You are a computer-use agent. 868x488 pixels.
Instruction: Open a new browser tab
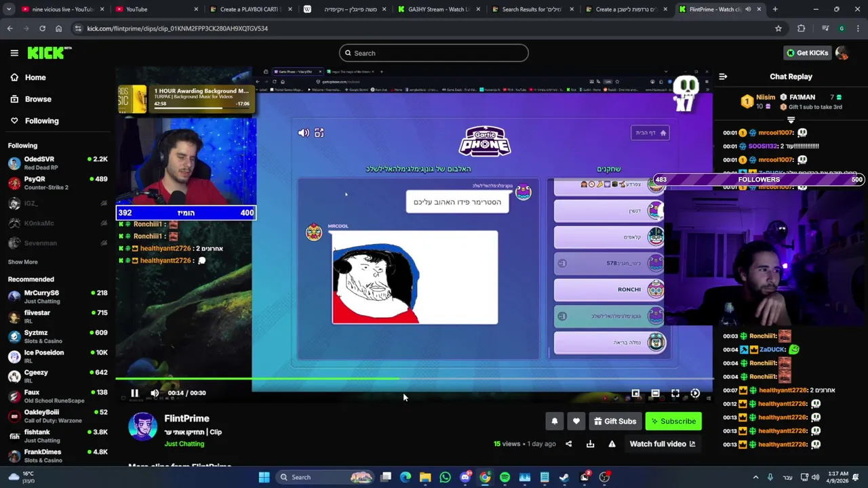pyautogui.click(x=775, y=9)
